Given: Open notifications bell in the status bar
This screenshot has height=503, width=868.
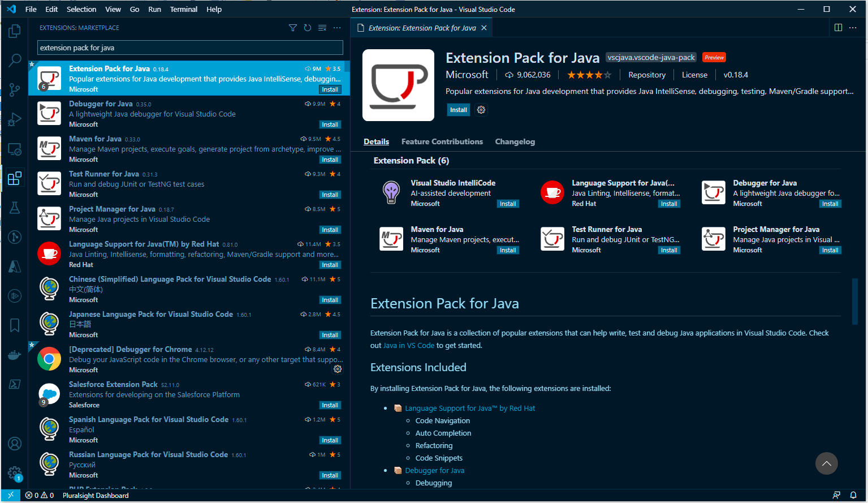Looking at the screenshot, I should click(854, 495).
